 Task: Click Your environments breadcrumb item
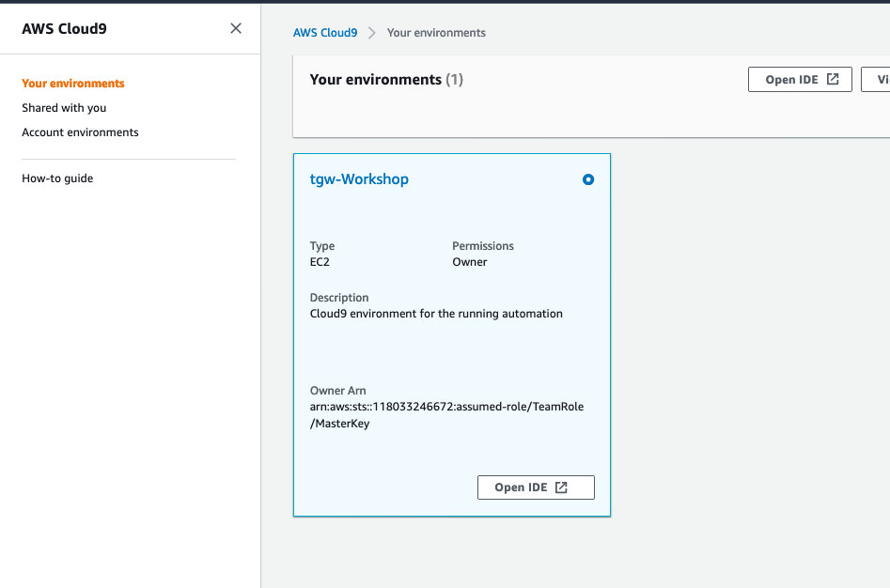pyautogui.click(x=436, y=33)
